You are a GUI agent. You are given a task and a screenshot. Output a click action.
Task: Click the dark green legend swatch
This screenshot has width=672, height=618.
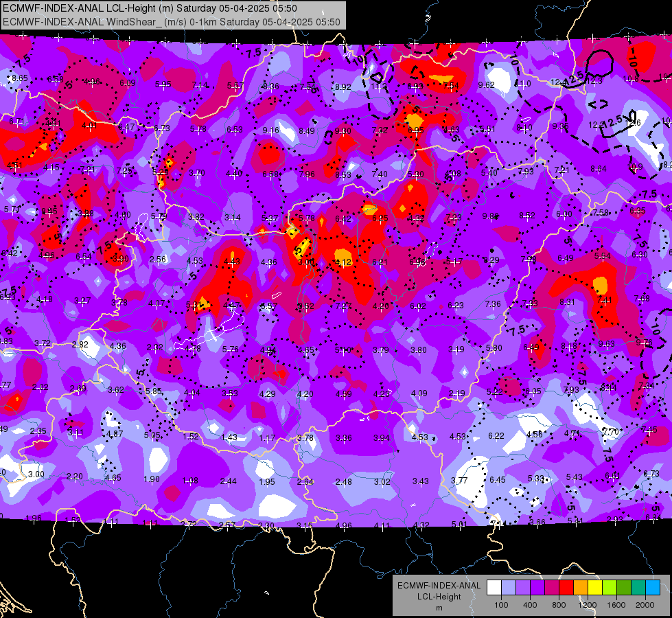tap(624, 588)
